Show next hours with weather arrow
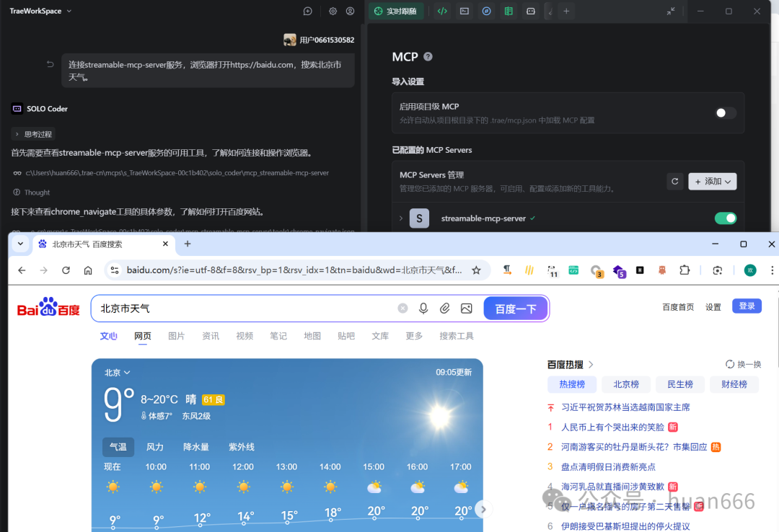Viewport: 779px width, 532px height. click(x=483, y=509)
